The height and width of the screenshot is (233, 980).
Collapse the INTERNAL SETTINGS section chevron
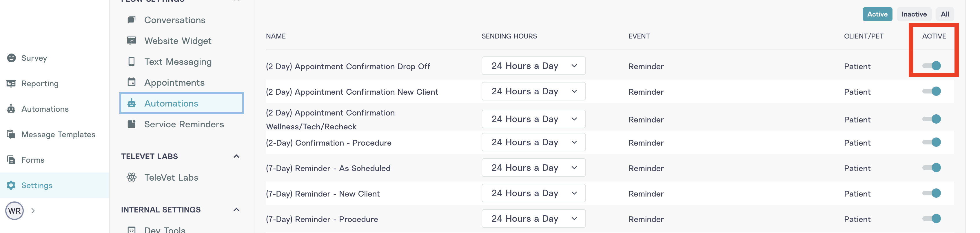tap(236, 210)
